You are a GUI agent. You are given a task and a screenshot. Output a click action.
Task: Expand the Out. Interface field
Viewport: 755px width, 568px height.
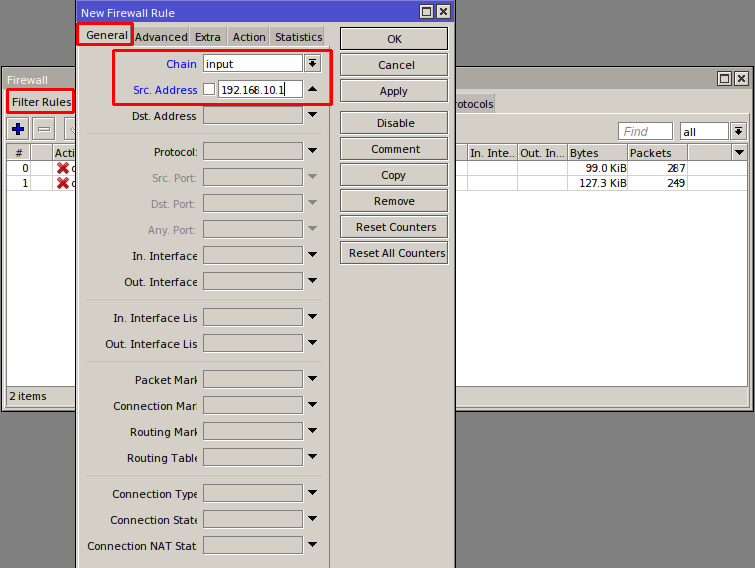[312, 281]
